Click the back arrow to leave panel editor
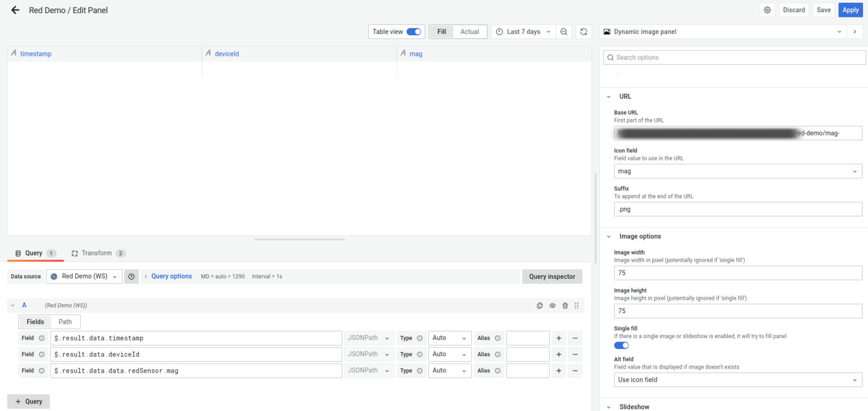This screenshot has height=411, width=868. click(15, 10)
